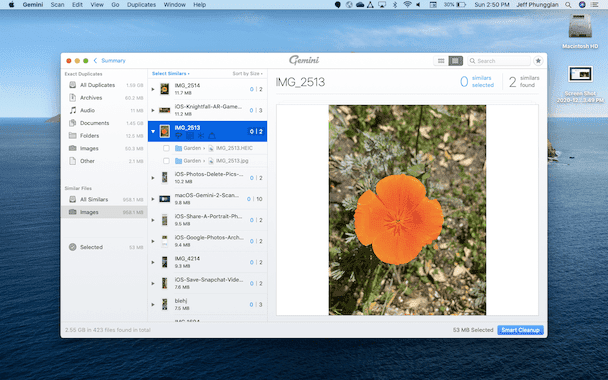Open the Edit menu
The width and height of the screenshot is (608, 380).
pyautogui.click(x=77, y=5)
